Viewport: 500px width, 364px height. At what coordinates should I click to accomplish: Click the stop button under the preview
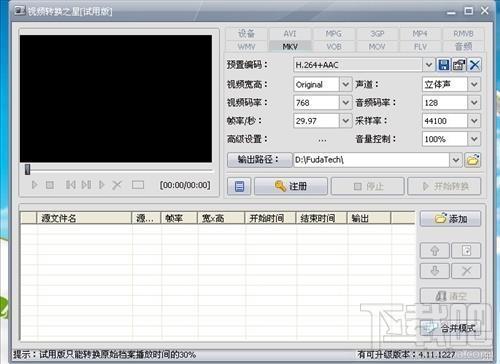(50, 185)
